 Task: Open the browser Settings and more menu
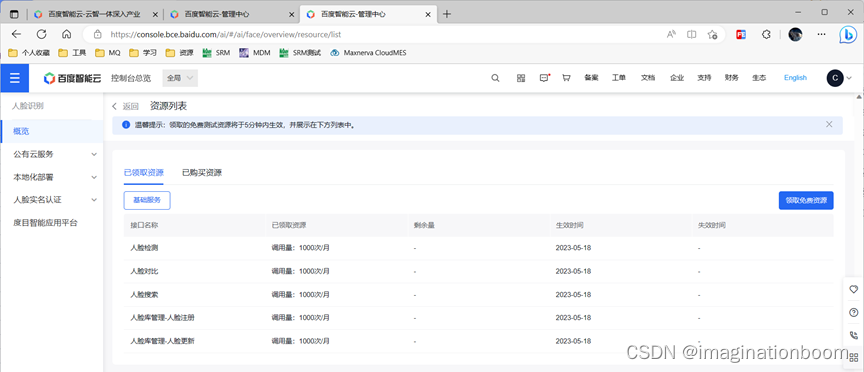tap(822, 34)
